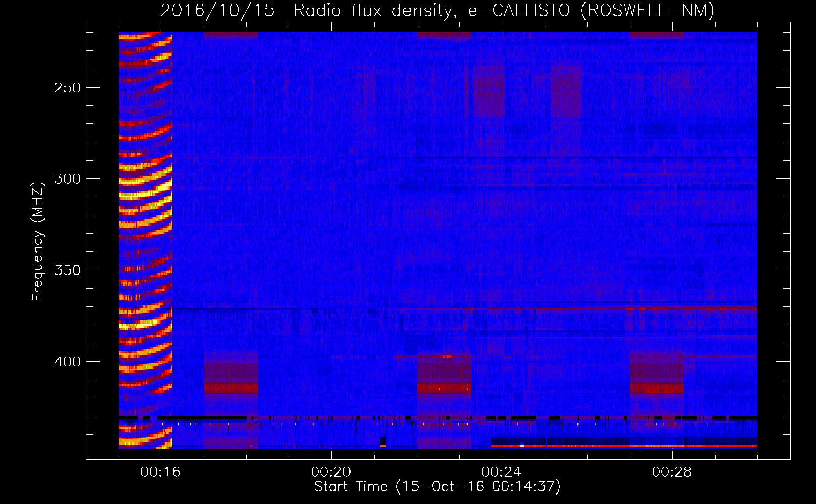Click the plot title containing 'e-CALLISTO (ROSWELL-NM)'

click(x=437, y=10)
